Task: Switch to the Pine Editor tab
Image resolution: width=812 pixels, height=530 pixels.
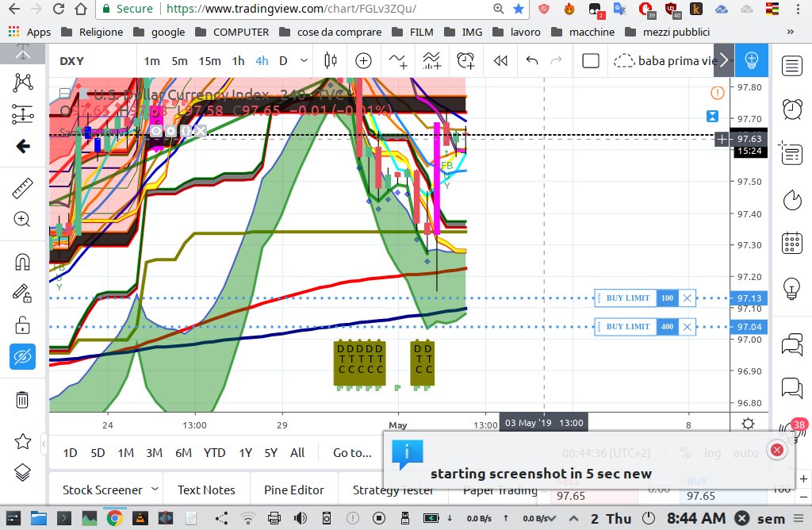Action: (x=293, y=490)
